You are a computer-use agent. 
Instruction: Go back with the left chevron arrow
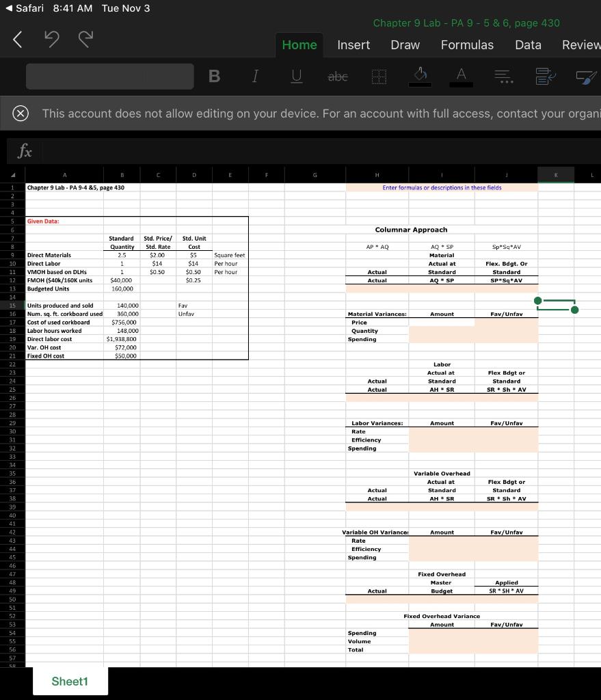(17, 39)
